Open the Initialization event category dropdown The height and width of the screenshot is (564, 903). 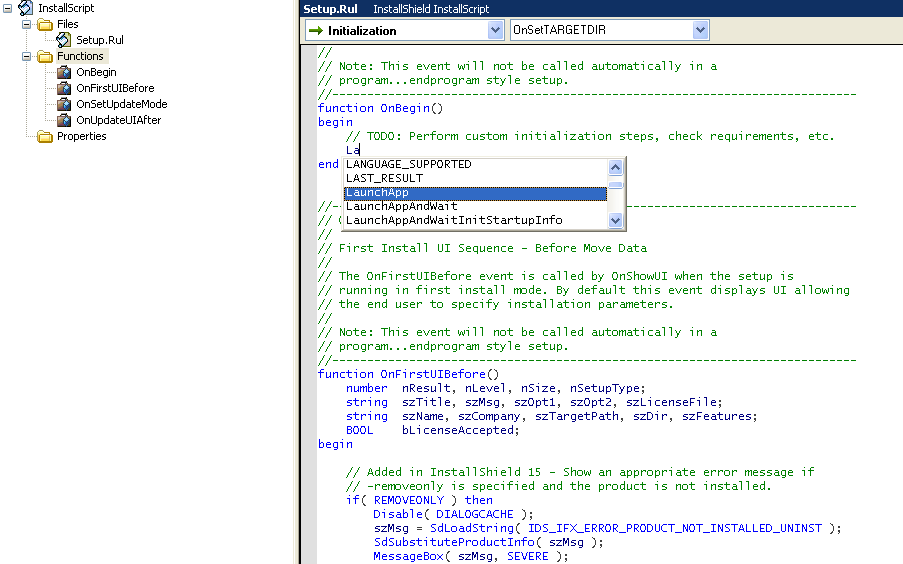pyautogui.click(x=495, y=31)
